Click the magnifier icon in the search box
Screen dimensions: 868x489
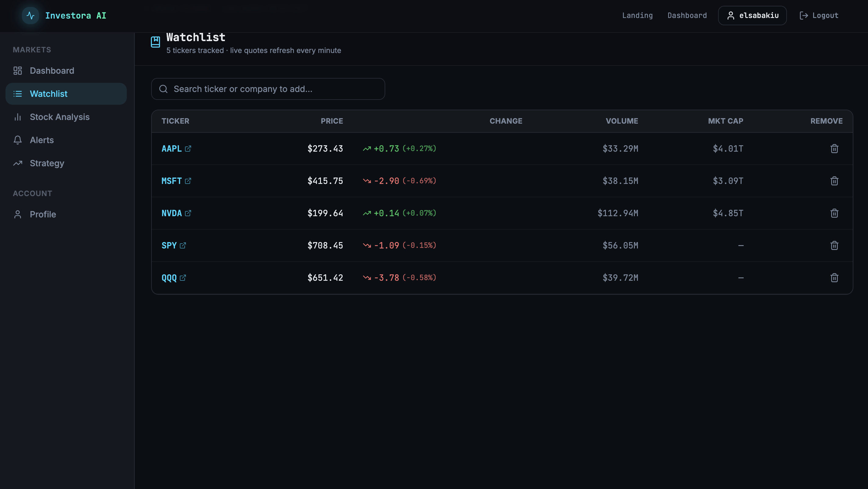pos(163,89)
